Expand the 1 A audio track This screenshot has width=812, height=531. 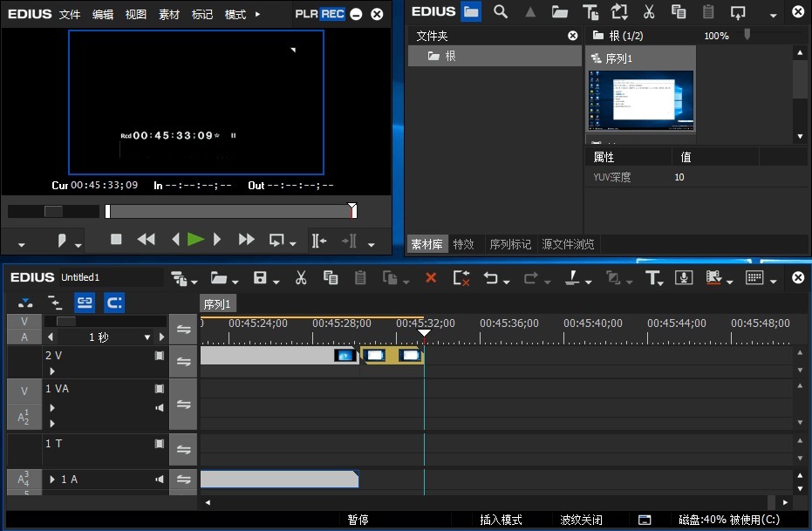pyautogui.click(x=52, y=479)
